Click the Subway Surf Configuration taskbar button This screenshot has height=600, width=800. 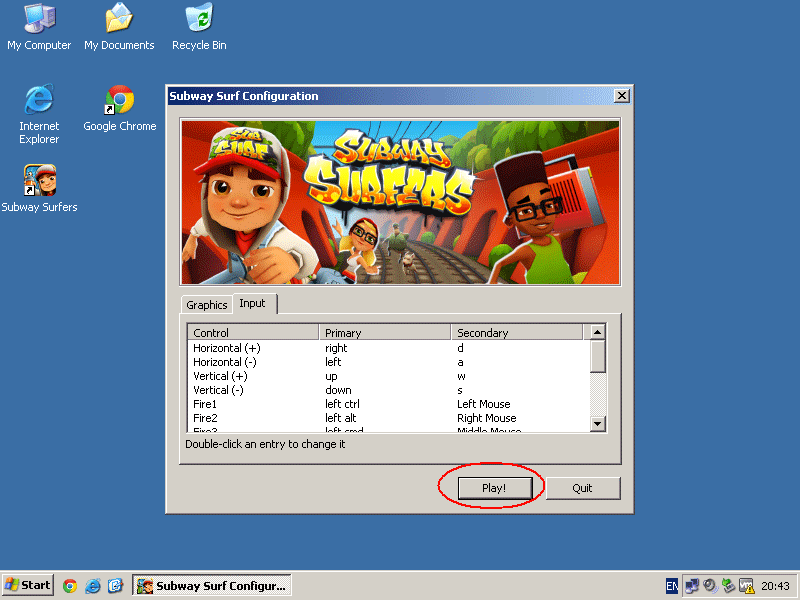[x=212, y=585]
